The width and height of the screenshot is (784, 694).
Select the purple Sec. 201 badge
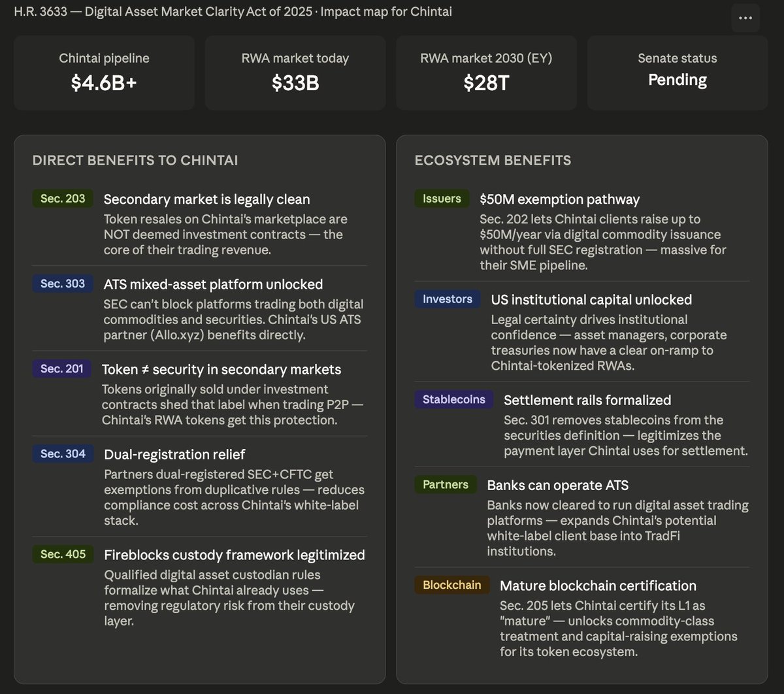point(62,369)
